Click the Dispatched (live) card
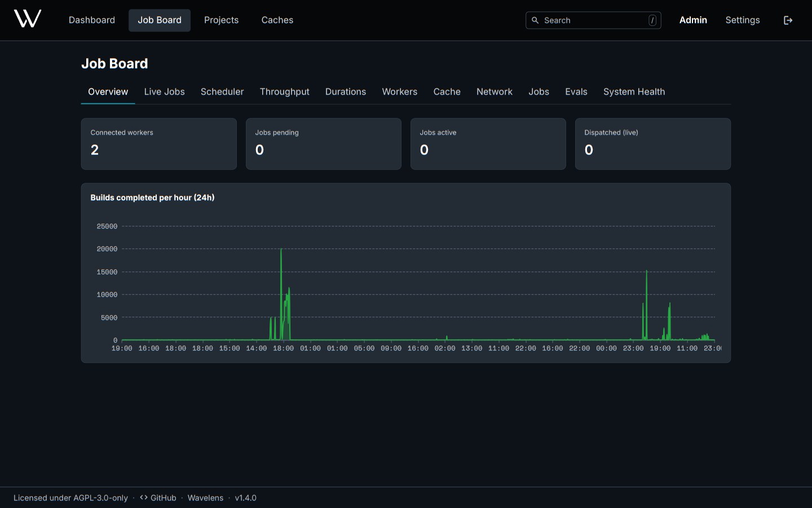Image resolution: width=812 pixels, height=508 pixels. pos(653,144)
